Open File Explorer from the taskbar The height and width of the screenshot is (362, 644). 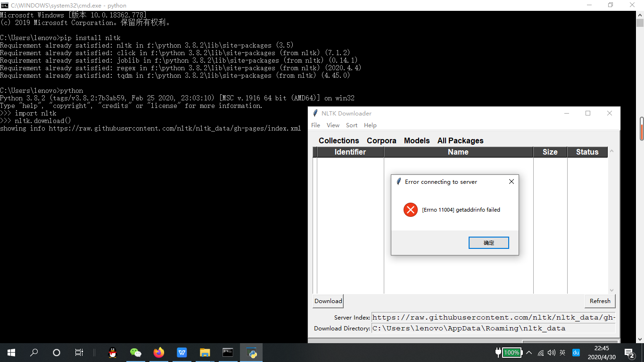(205, 353)
